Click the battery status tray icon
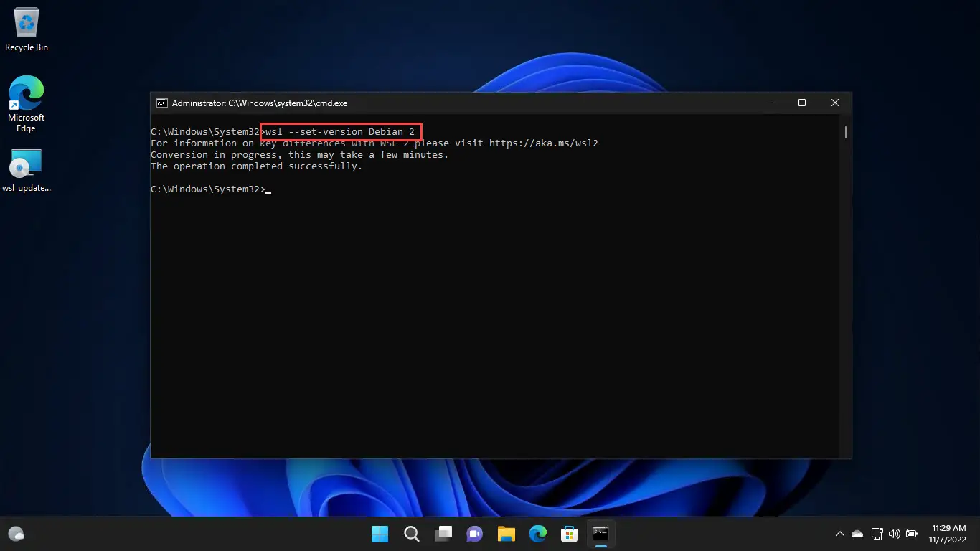The image size is (980, 551). 912,534
